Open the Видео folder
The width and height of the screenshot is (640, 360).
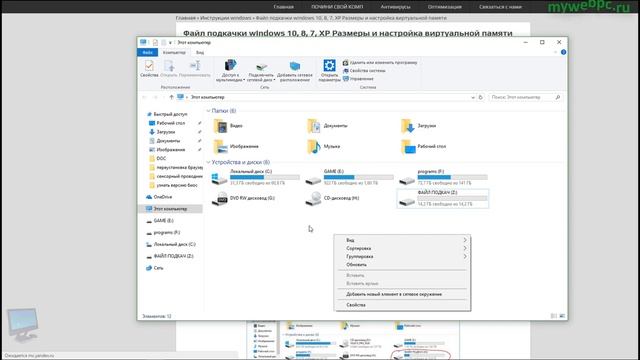pos(229,126)
